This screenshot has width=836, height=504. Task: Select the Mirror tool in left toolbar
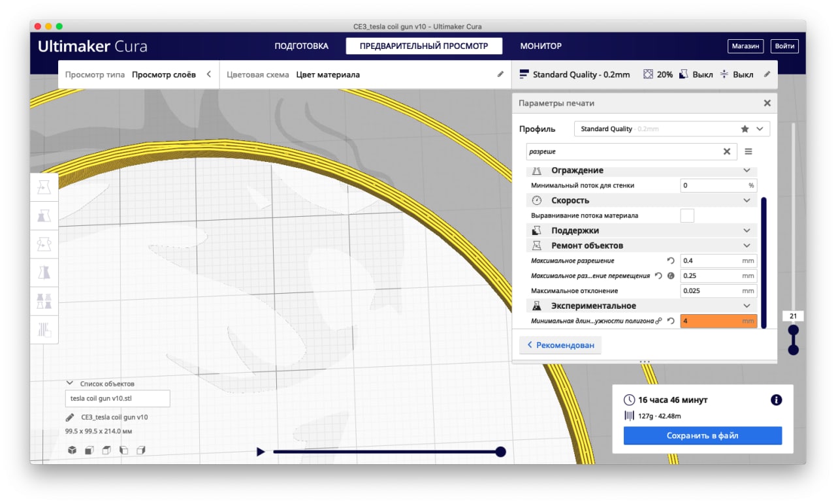click(x=44, y=272)
